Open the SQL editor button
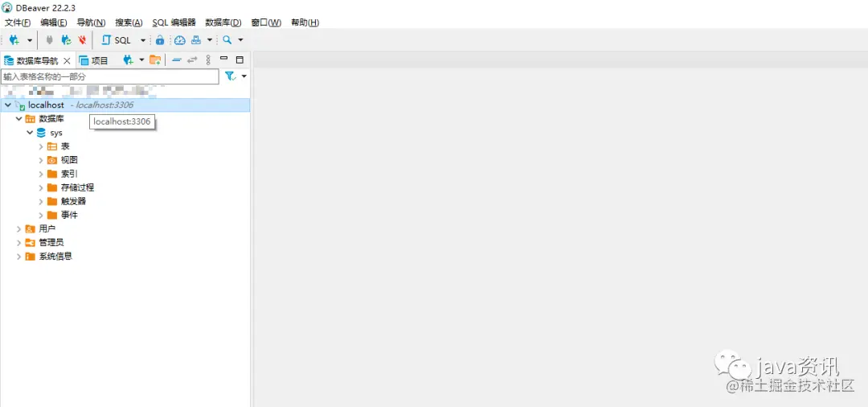The height and width of the screenshot is (407, 868). tap(117, 40)
